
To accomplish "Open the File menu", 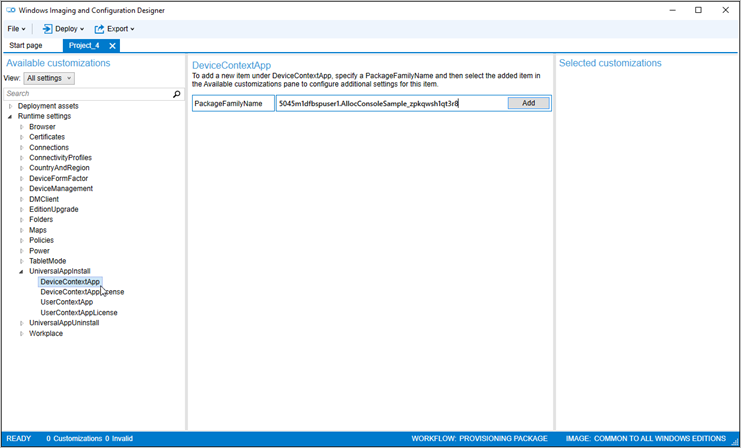I will 16,29.
